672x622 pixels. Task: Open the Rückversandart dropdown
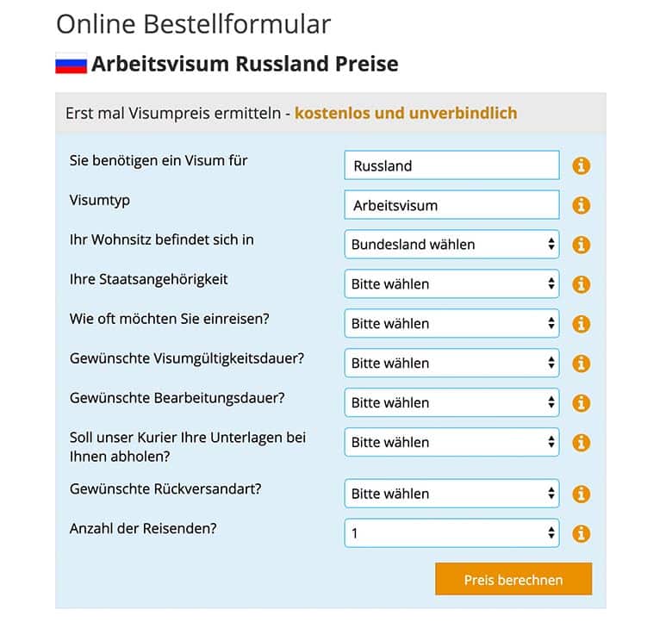coord(451,494)
